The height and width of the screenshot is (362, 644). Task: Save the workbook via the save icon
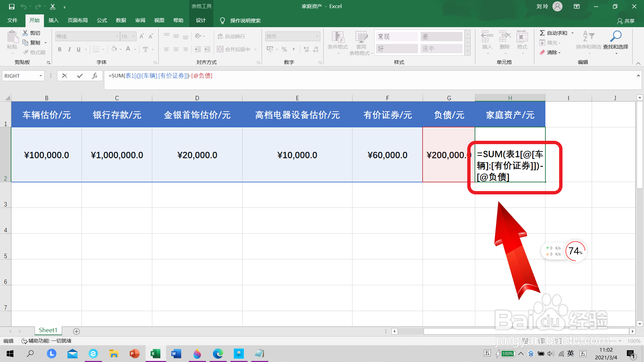point(11,6)
